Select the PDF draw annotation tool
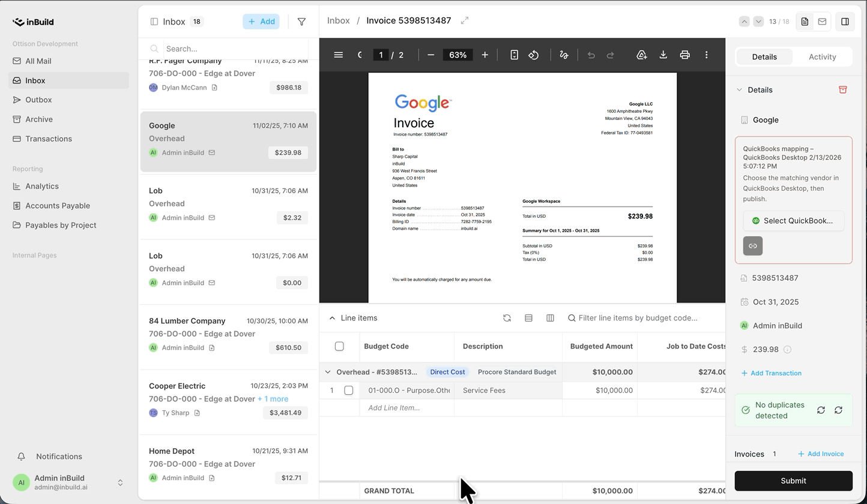This screenshot has width=867, height=504. [564, 55]
